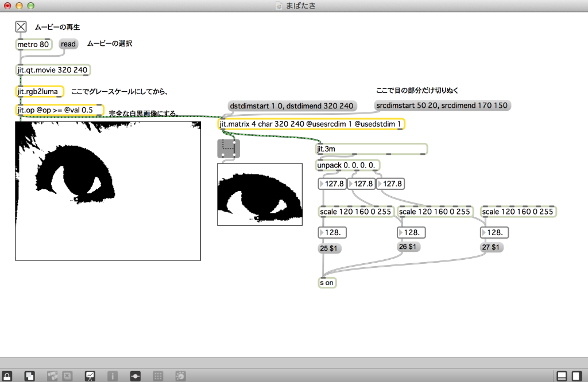This screenshot has width=588, height=382.
Task: Click the small eye preview window
Action: [260, 195]
